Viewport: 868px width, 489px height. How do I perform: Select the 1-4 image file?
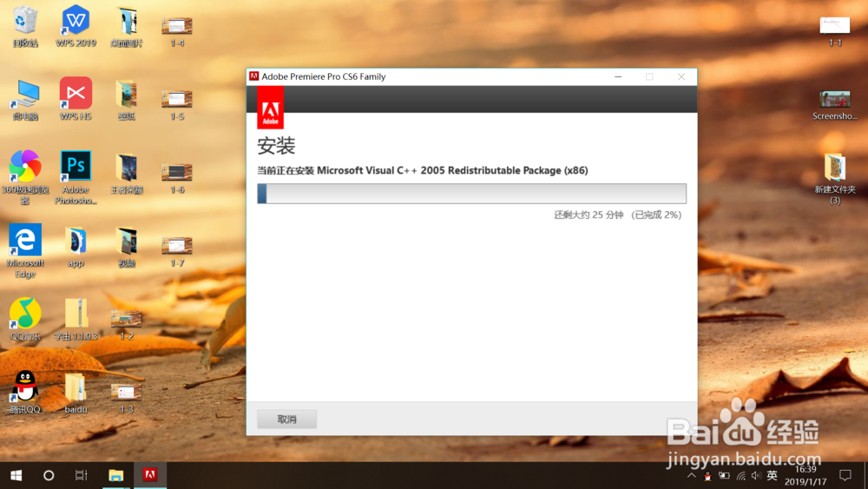point(177,31)
